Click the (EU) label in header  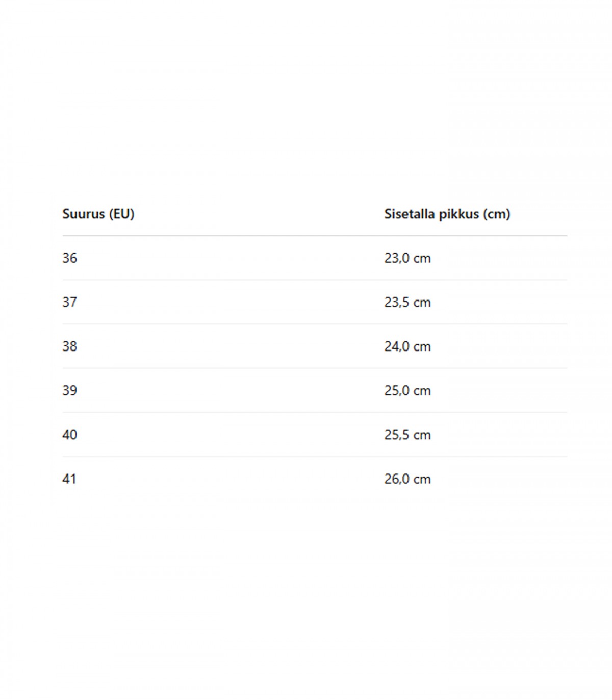(x=121, y=214)
